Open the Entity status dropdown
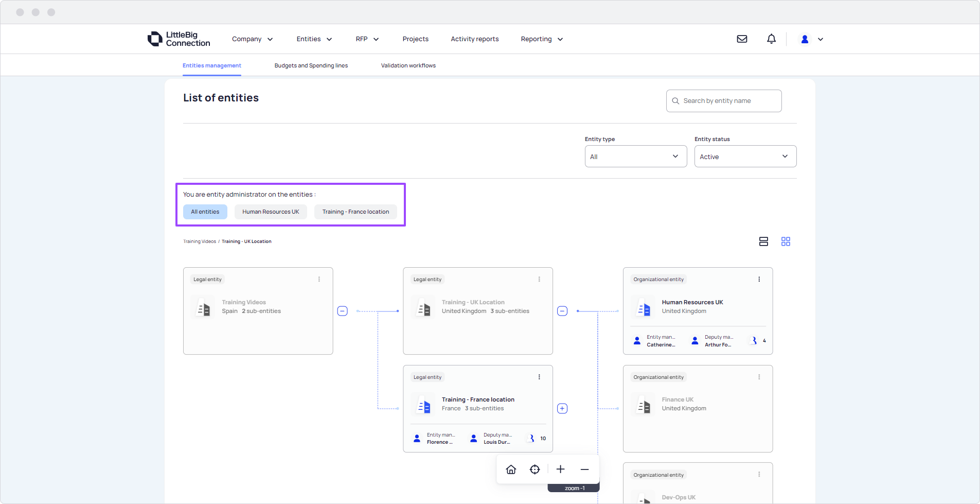The image size is (980, 504). pyautogui.click(x=745, y=157)
